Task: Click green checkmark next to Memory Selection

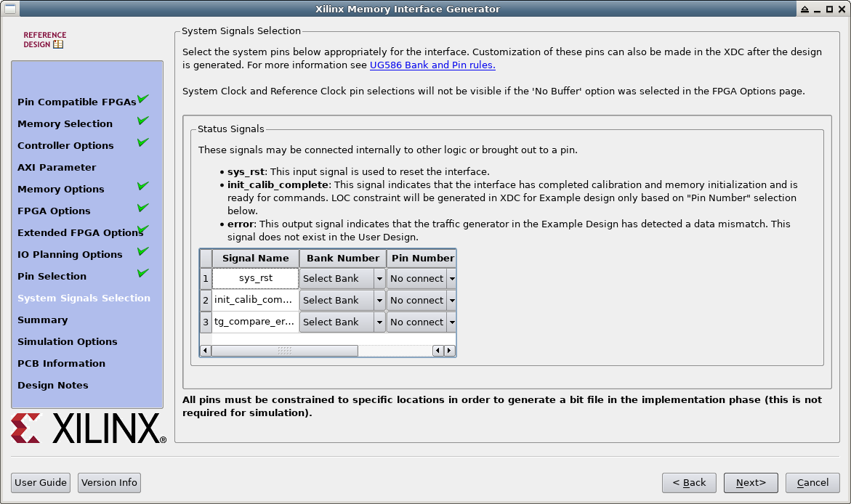Action: (x=143, y=121)
